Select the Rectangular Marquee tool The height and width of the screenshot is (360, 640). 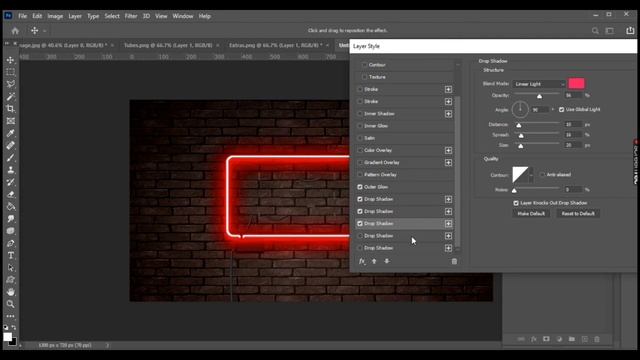(x=11, y=72)
